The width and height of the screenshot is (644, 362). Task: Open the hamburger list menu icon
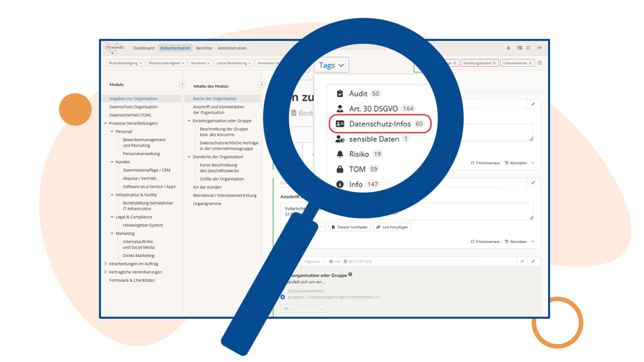[528, 48]
